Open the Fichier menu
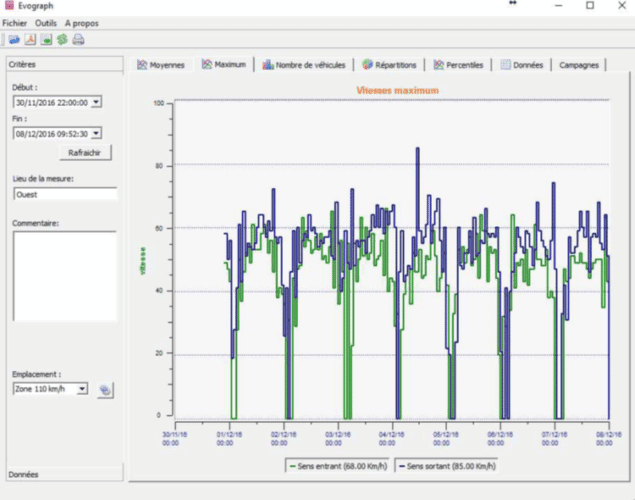 coord(15,22)
